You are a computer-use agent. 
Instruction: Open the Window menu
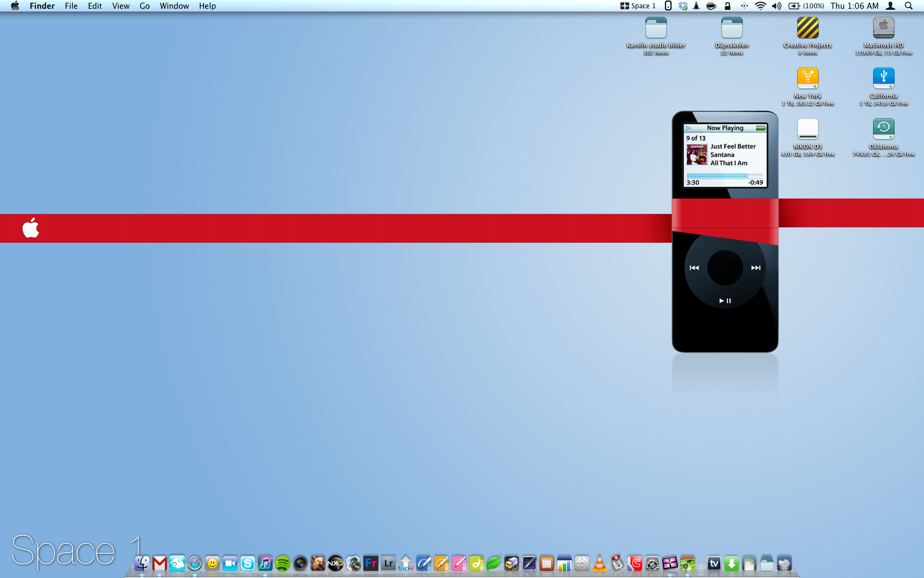(174, 6)
